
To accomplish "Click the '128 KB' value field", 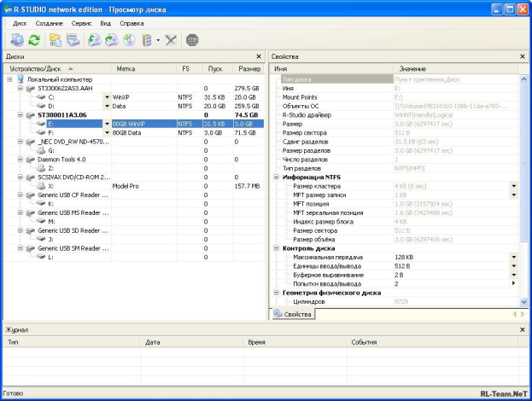I will (451, 257).
